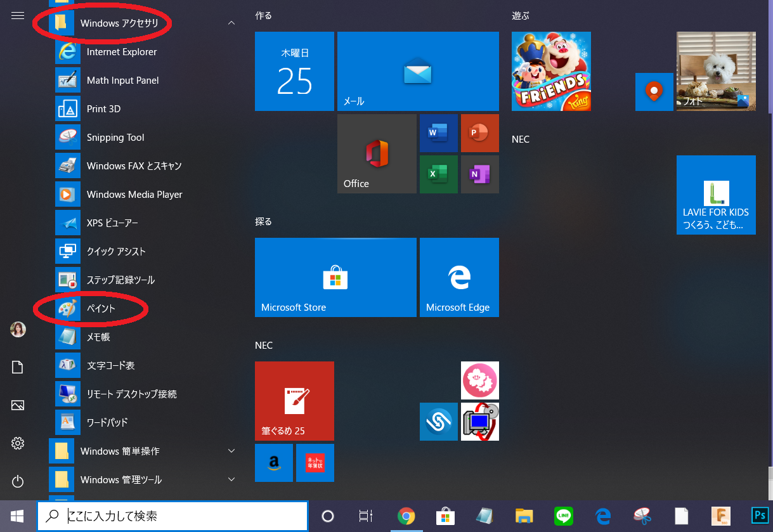Select メモ帳 (Notepad) in the list
The height and width of the screenshot is (532, 773).
(98, 337)
